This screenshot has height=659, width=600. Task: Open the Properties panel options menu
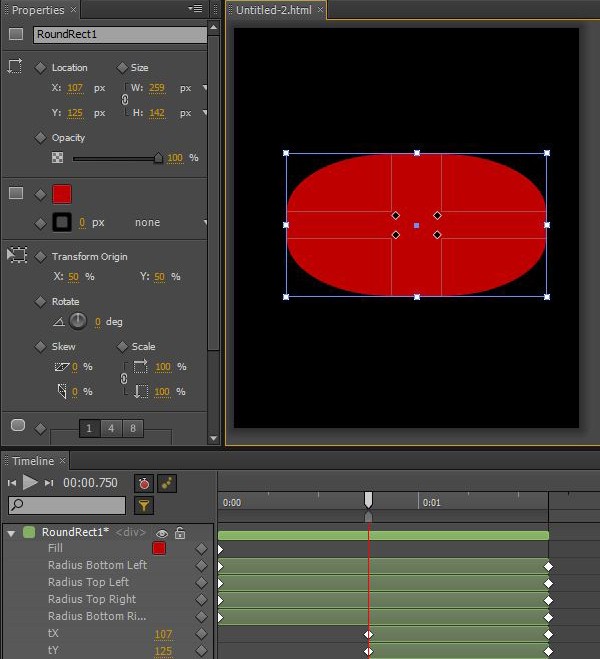(x=195, y=9)
